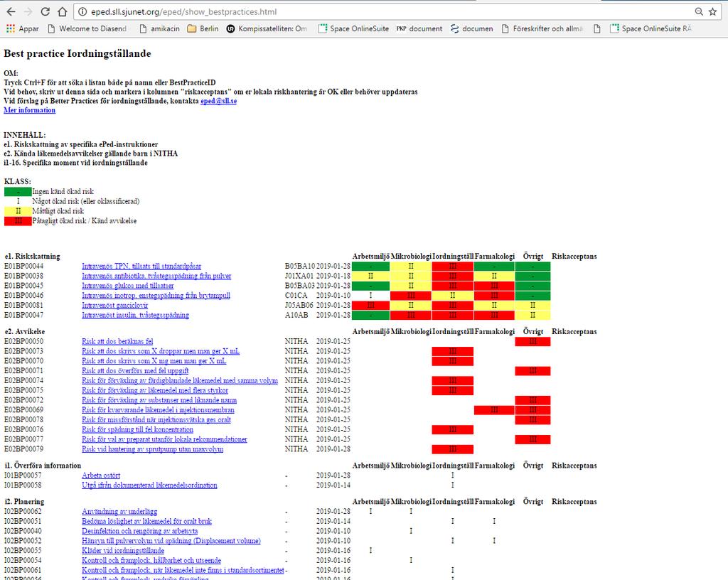728x580 pixels.
Task: Click the yellow class II legend swatch
Action: point(18,211)
